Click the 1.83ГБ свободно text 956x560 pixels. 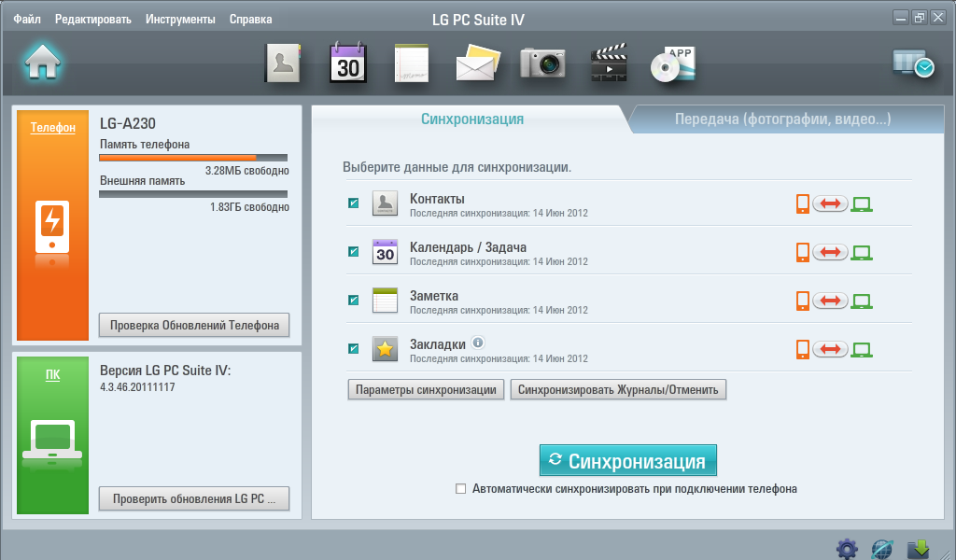tap(249, 207)
